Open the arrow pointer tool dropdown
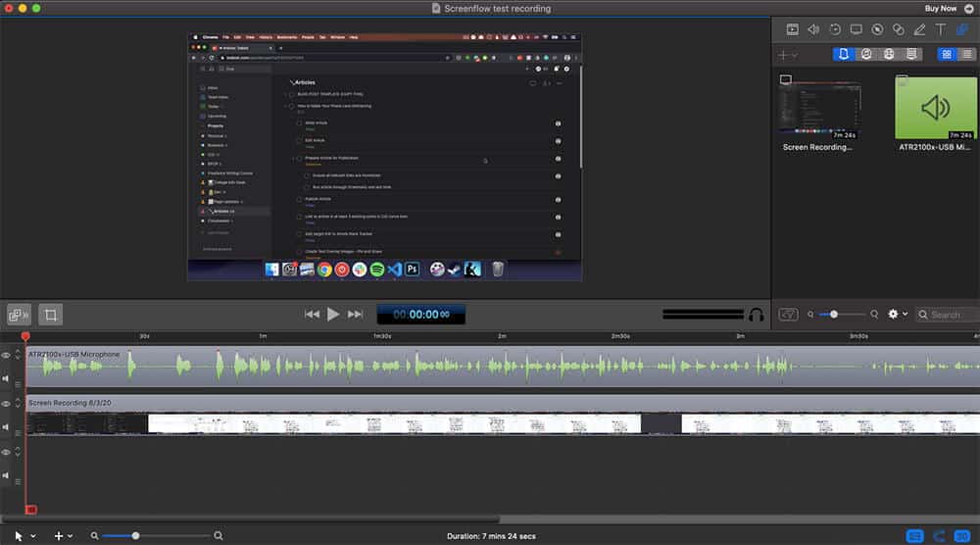This screenshot has width=980, height=545. pos(25,536)
